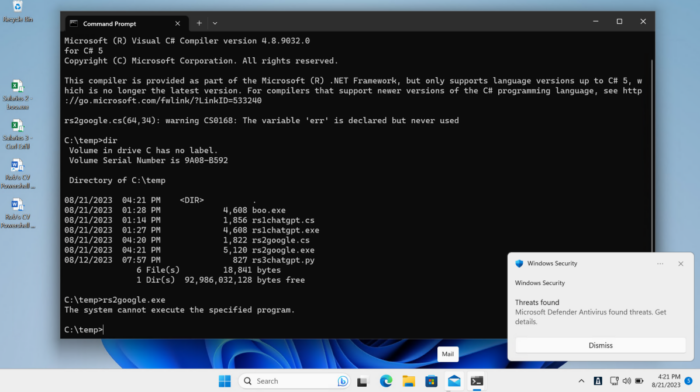This screenshot has height=392, width=700.
Task: Click the terminal vertical scrollbar
Action: pos(652,156)
